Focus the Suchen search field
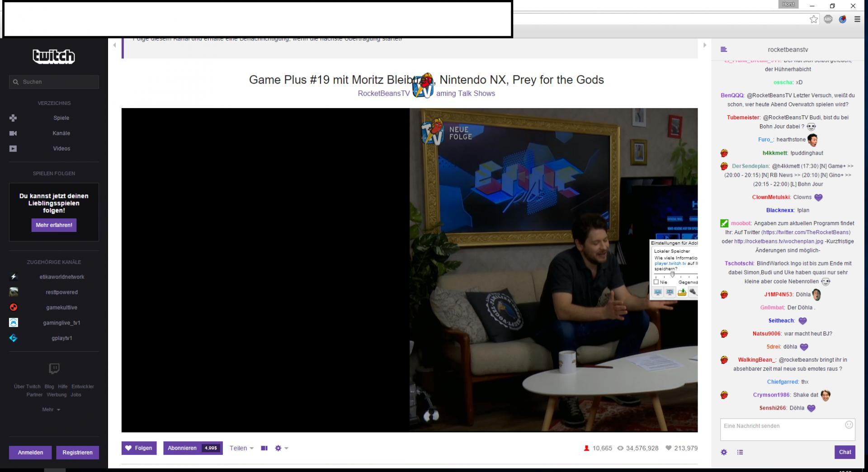Viewport: 868px width, 472px height. click(x=54, y=82)
